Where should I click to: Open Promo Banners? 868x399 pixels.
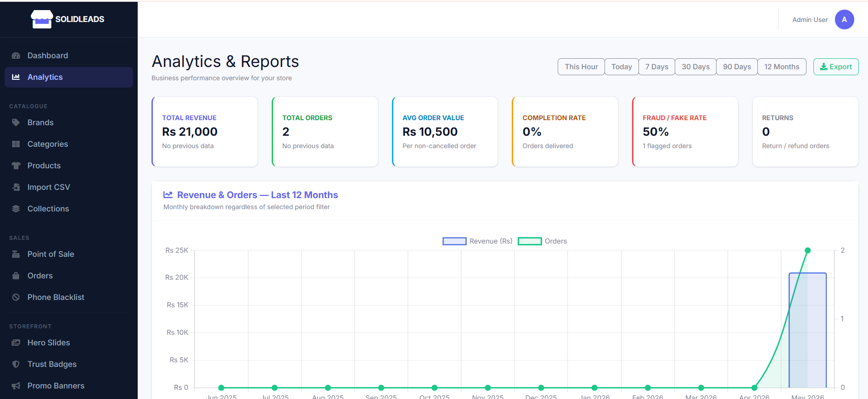click(69, 386)
